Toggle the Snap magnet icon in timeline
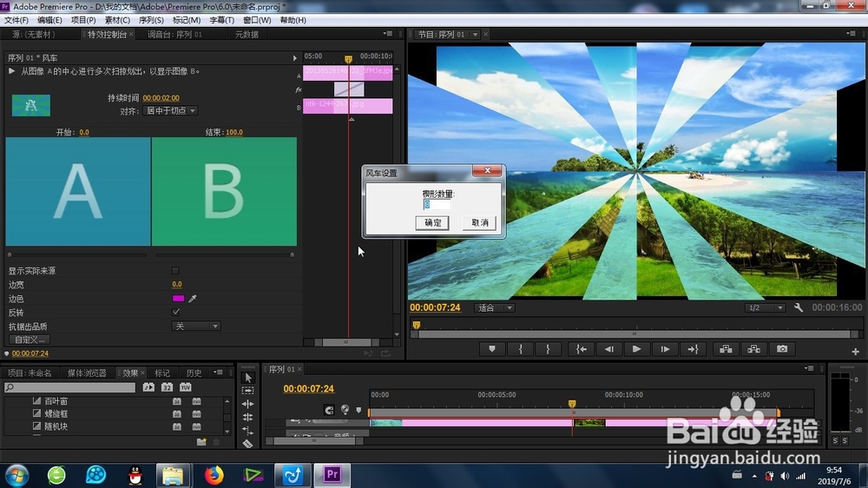The width and height of the screenshot is (868, 488). 329,410
